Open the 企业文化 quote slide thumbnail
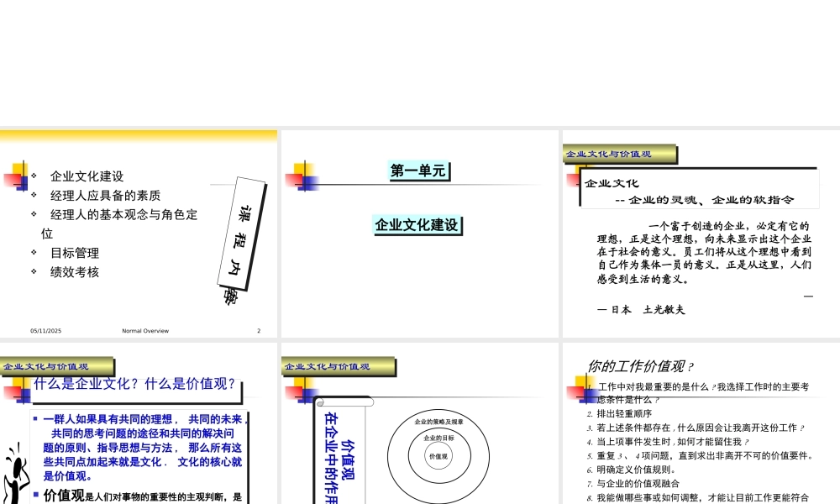This screenshot has height=504, width=840. [x=701, y=234]
